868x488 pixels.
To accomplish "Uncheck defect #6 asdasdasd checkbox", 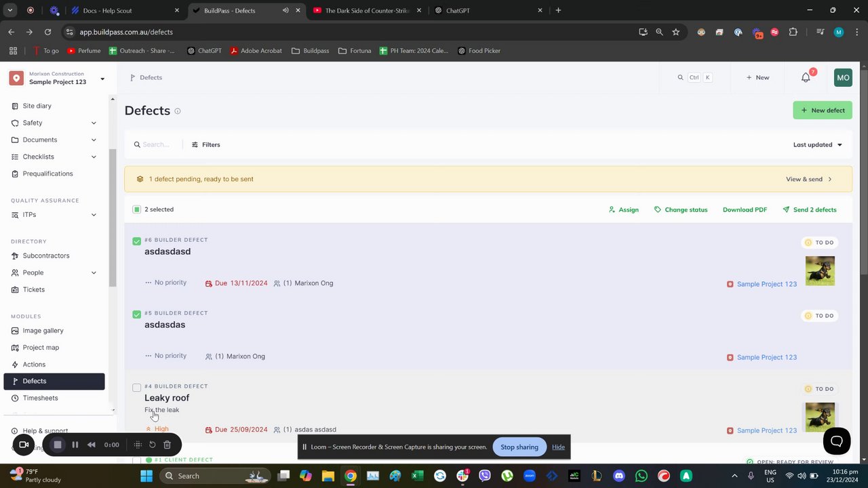I will click(x=137, y=241).
